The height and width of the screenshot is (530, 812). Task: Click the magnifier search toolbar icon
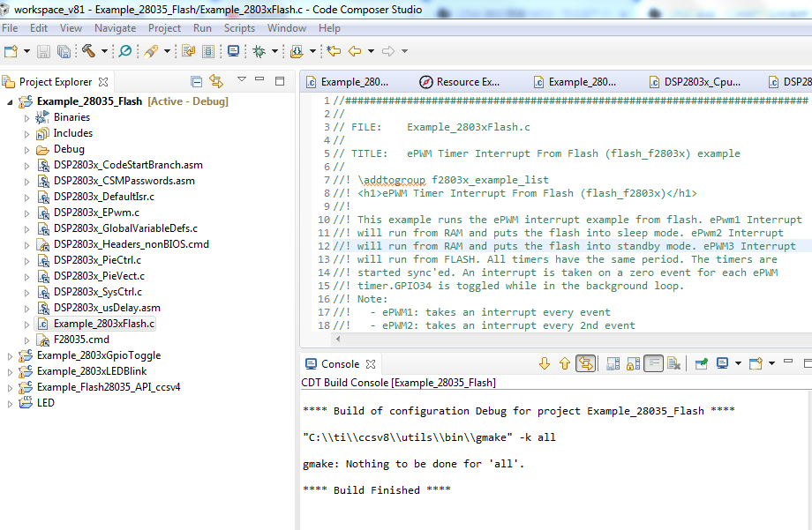[124, 51]
